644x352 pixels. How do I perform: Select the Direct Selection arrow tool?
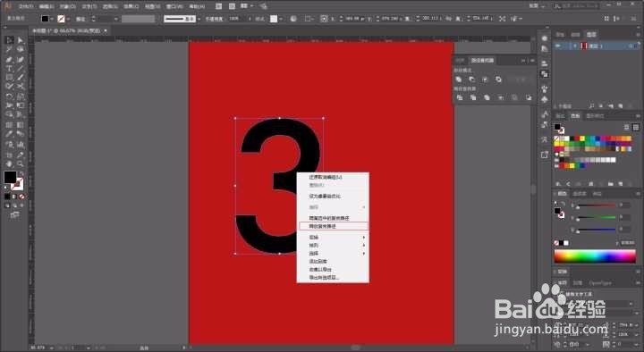tap(21, 40)
